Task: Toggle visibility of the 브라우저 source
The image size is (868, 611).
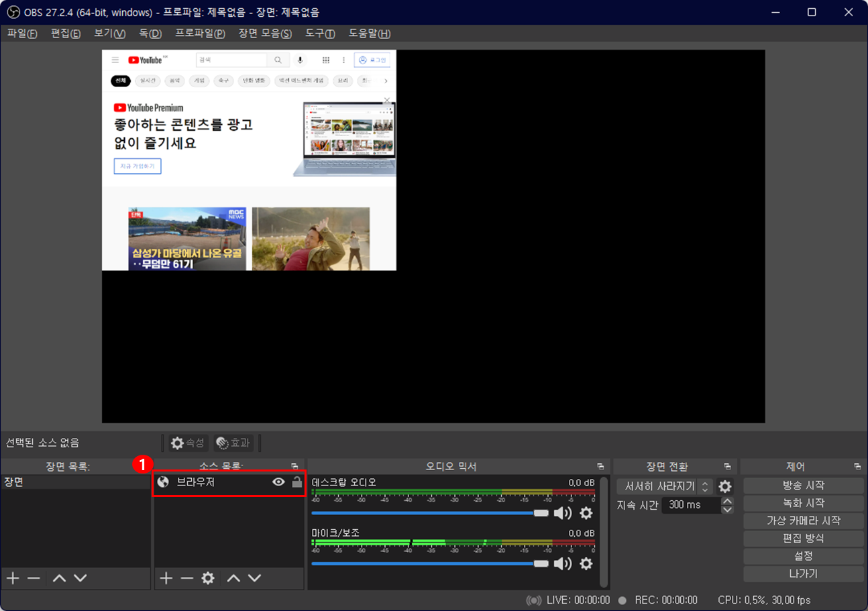Action: pyautogui.click(x=278, y=482)
